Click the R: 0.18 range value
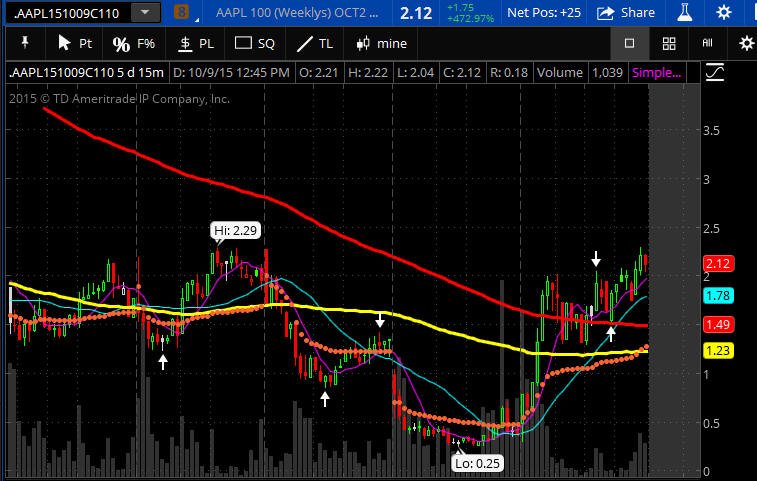 point(509,73)
